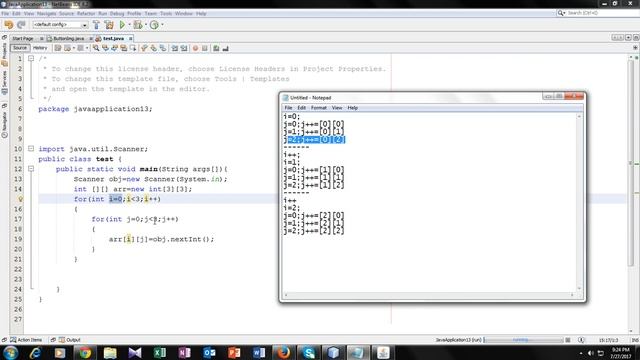Click Next Bookmark icon in editor toolbar
Viewport: 640px width, 360px height.
(153, 48)
